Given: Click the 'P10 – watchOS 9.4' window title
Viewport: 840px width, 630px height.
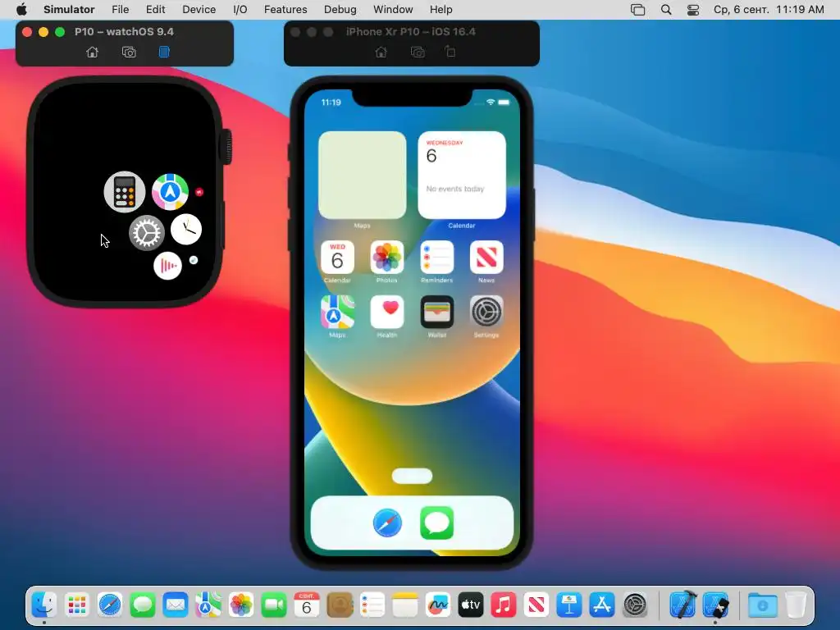Looking at the screenshot, I should (x=125, y=32).
